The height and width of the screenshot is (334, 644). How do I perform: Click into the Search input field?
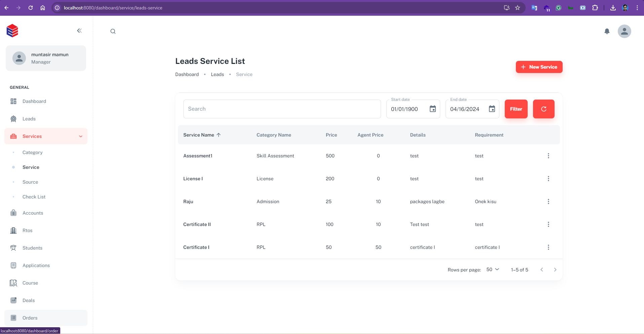pyautogui.click(x=282, y=109)
